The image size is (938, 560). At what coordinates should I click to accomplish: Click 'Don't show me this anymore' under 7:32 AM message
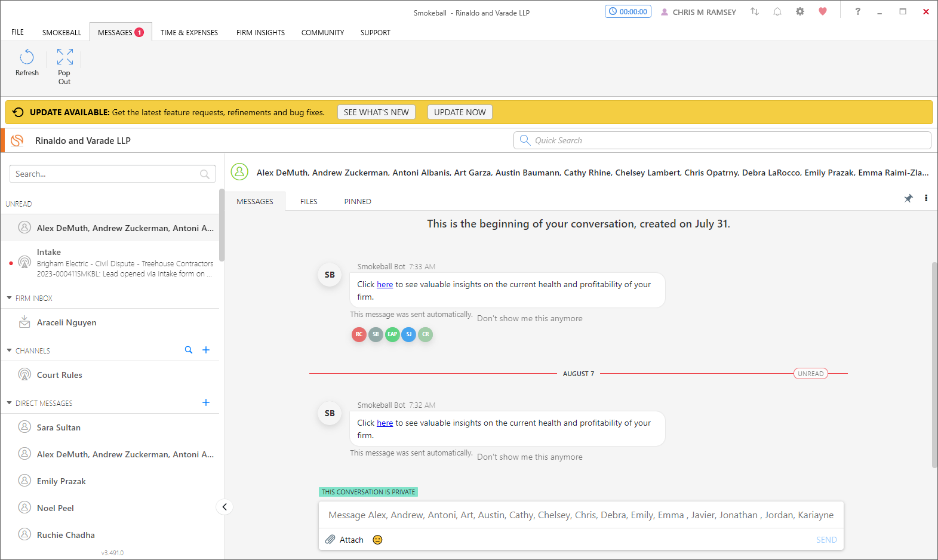(x=530, y=457)
